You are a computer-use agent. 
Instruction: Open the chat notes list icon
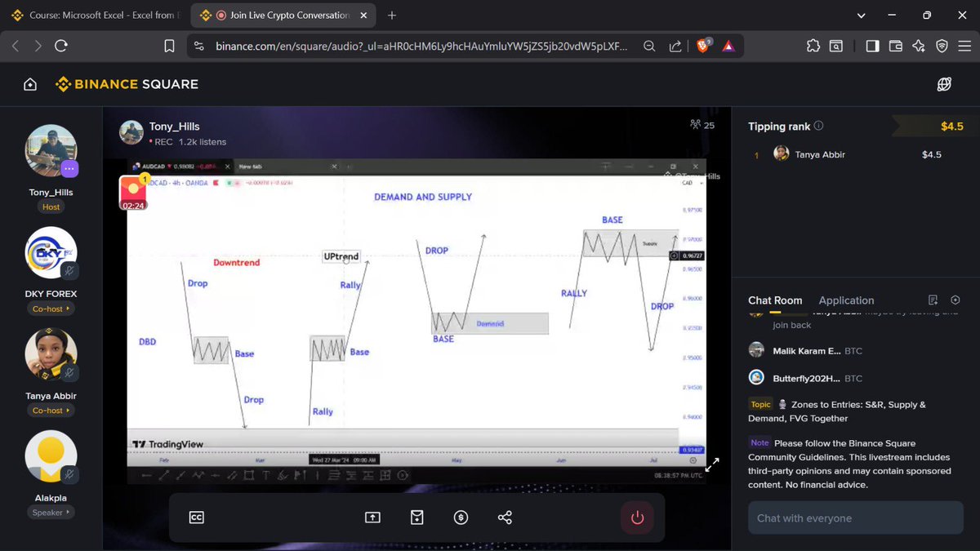pyautogui.click(x=933, y=300)
